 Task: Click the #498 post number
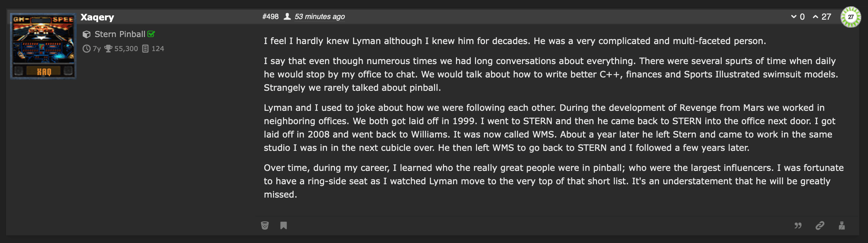271,17
